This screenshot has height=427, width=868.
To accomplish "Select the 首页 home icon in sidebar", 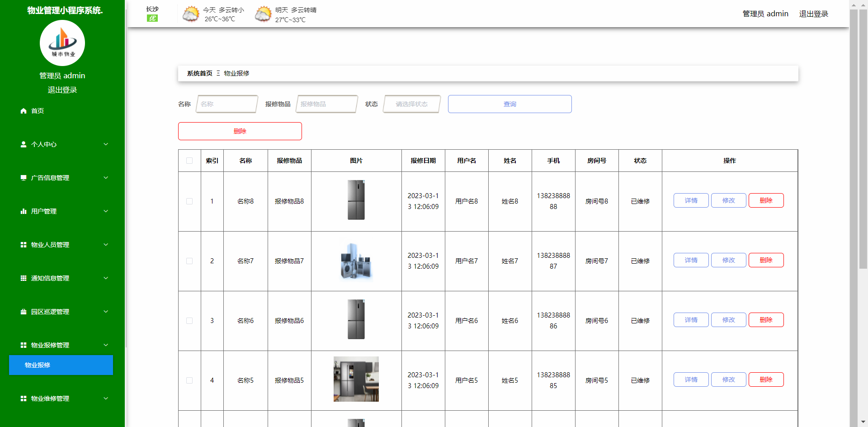I will coord(24,111).
